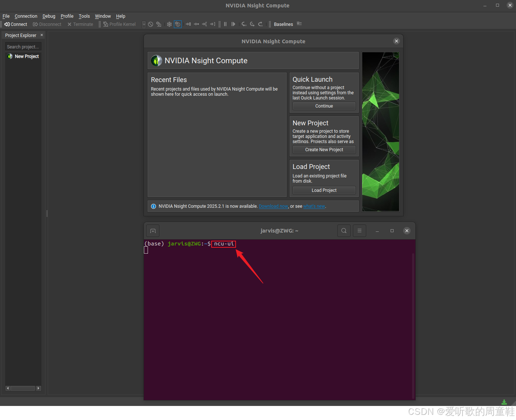Minimize the main Nsight Compute window

(485, 6)
